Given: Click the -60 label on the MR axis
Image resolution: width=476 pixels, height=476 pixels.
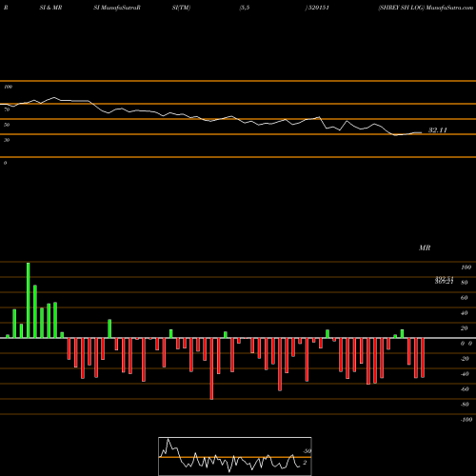Looking at the screenshot, I should pos(465,389).
